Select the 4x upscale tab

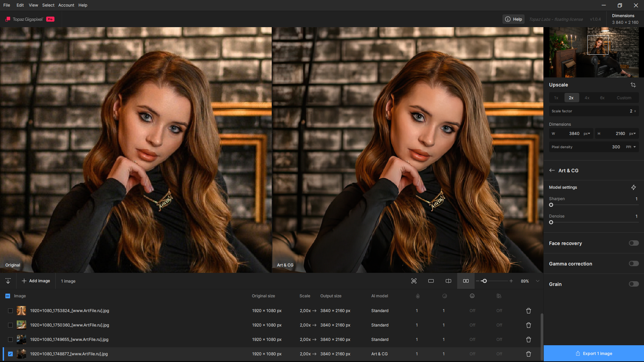tap(587, 98)
